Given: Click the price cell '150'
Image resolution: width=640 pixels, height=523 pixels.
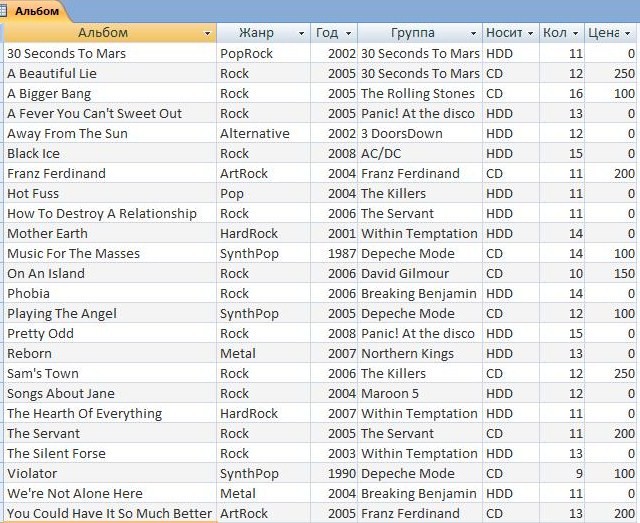Looking at the screenshot, I should point(611,274).
